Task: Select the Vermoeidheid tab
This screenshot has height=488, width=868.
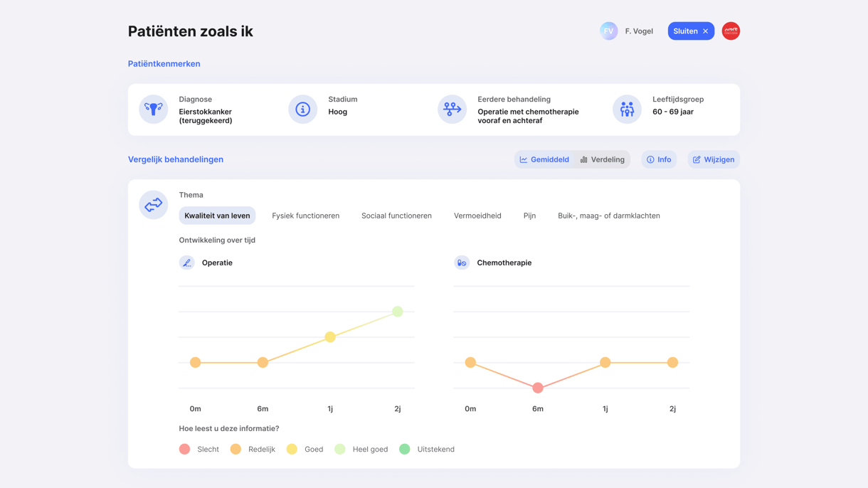Action: pos(477,215)
